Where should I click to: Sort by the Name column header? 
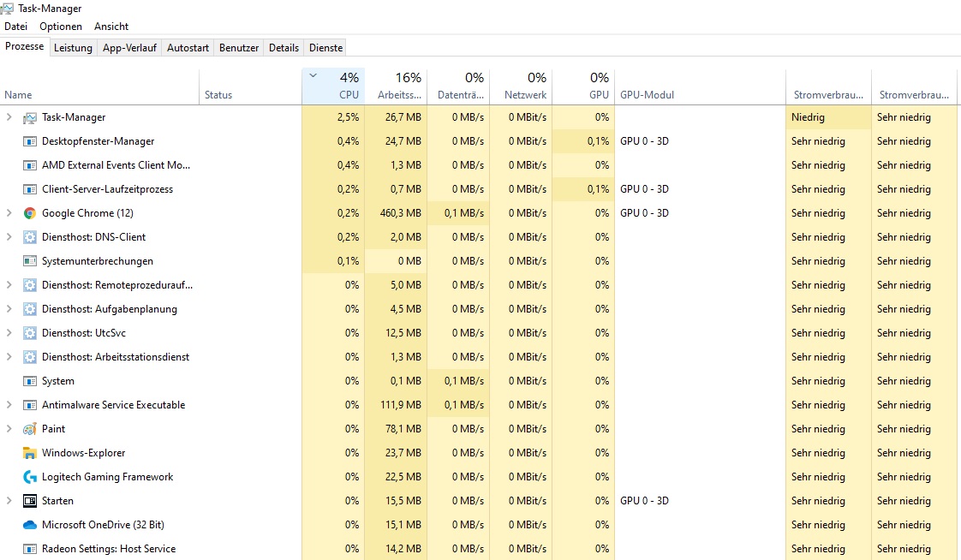pyautogui.click(x=100, y=86)
